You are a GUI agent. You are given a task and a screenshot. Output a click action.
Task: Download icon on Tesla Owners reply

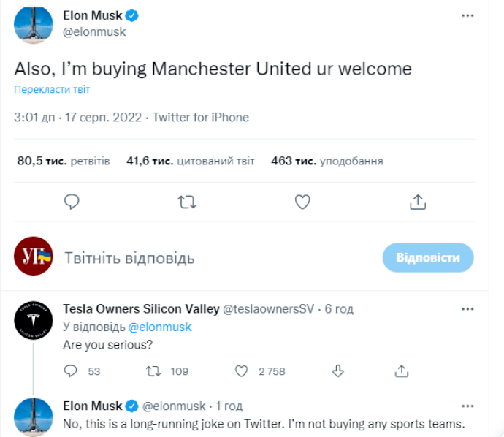[337, 371]
